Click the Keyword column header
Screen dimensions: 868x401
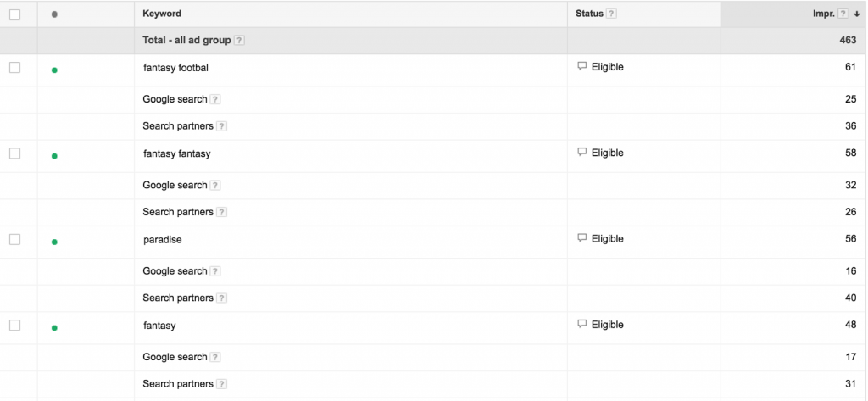coord(162,14)
